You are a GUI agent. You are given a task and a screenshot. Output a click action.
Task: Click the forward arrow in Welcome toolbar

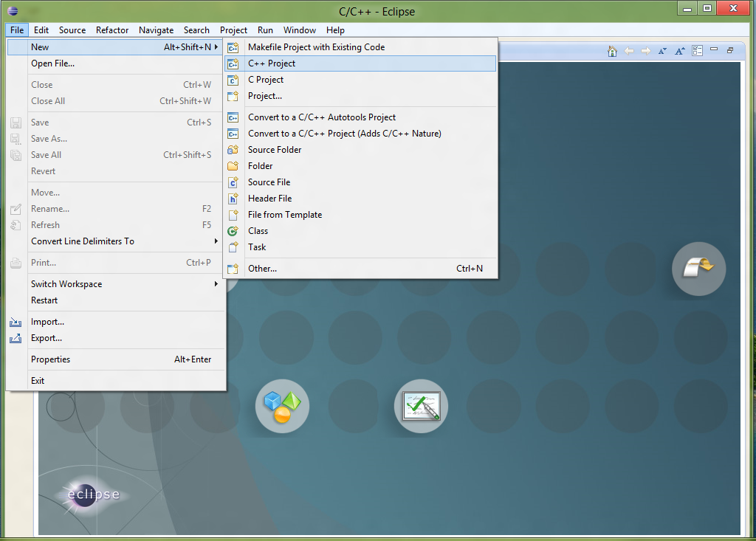[x=646, y=51]
